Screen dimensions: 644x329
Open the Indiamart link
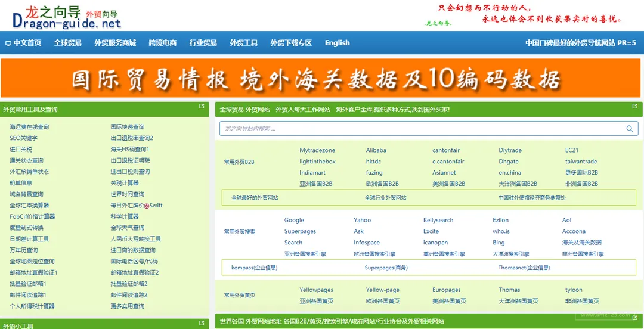tap(312, 172)
